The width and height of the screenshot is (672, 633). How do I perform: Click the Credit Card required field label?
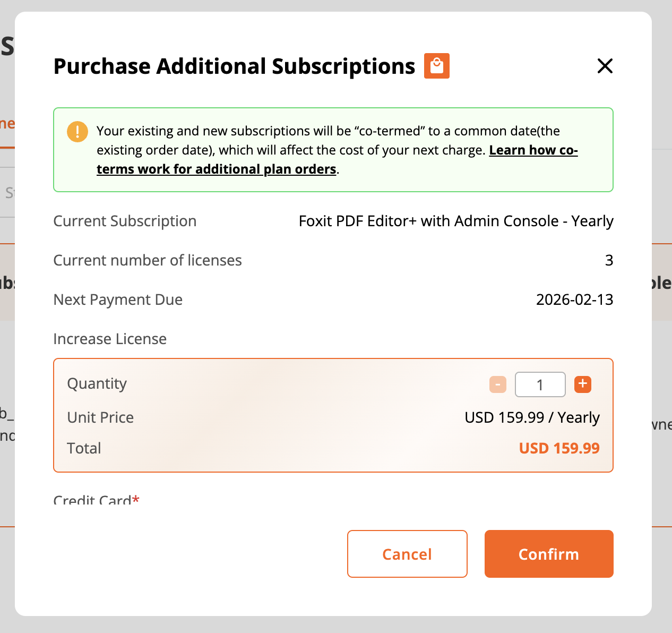click(96, 500)
